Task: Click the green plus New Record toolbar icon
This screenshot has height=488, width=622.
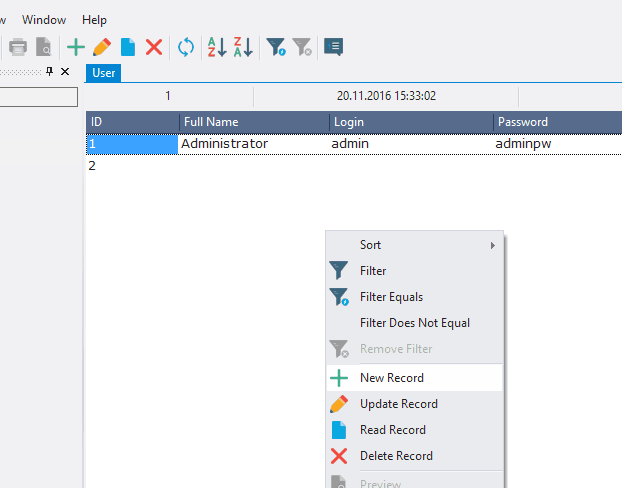Action: coord(76,47)
